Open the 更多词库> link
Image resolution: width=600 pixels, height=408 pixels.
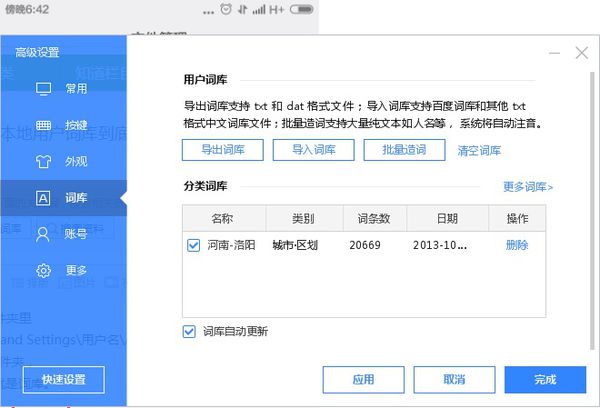[x=528, y=187]
